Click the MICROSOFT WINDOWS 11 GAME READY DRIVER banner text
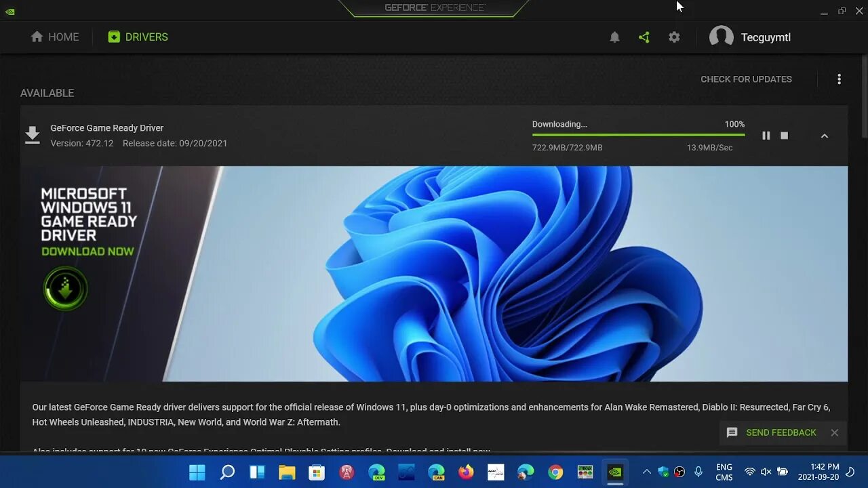This screenshot has height=488, width=868. click(x=89, y=214)
